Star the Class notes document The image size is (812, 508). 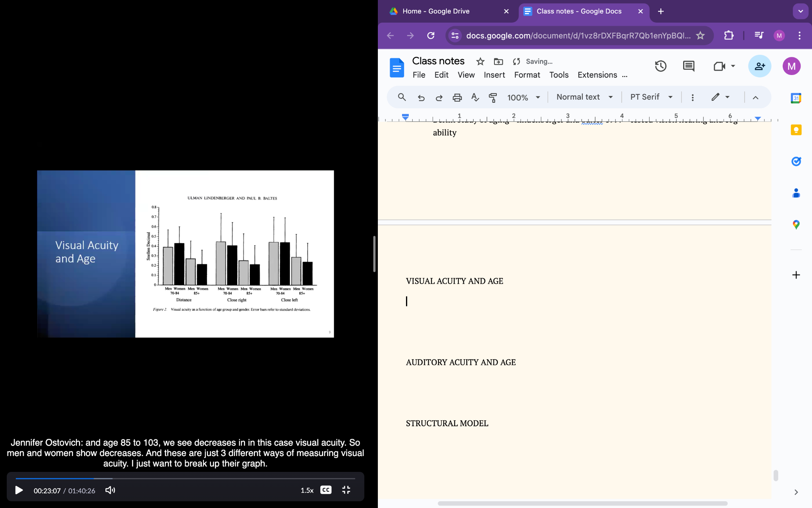click(x=480, y=62)
